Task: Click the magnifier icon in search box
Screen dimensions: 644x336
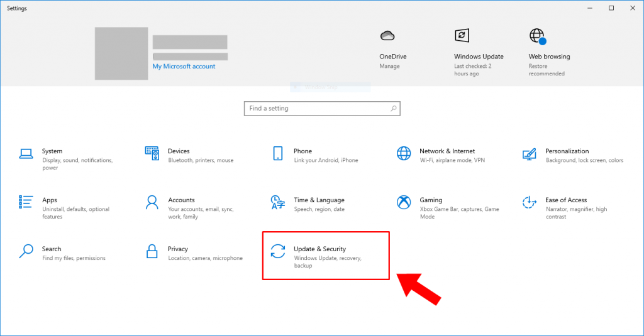Action: pos(394,108)
